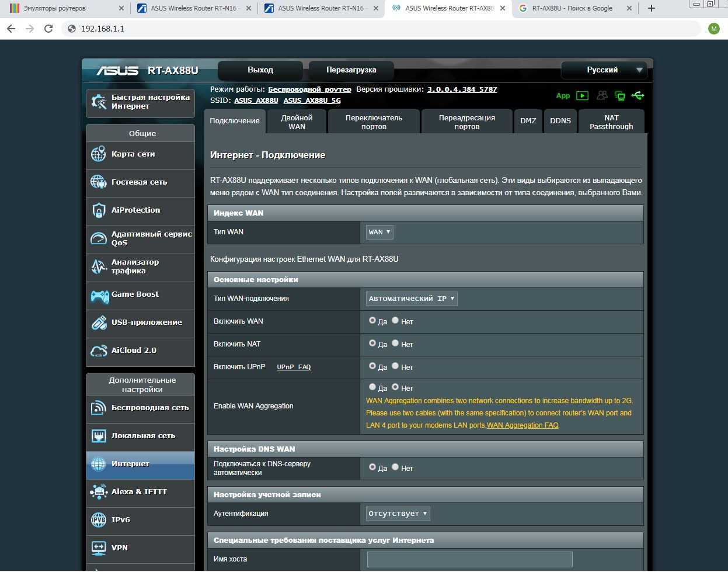The height and width of the screenshot is (572, 728).
Task: Click the AiProtection shield icon
Action: 98,210
